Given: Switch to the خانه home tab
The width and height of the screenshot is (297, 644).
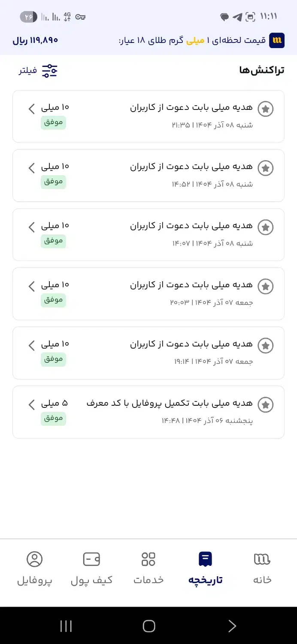Looking at the screenshot, I should 262,567.
